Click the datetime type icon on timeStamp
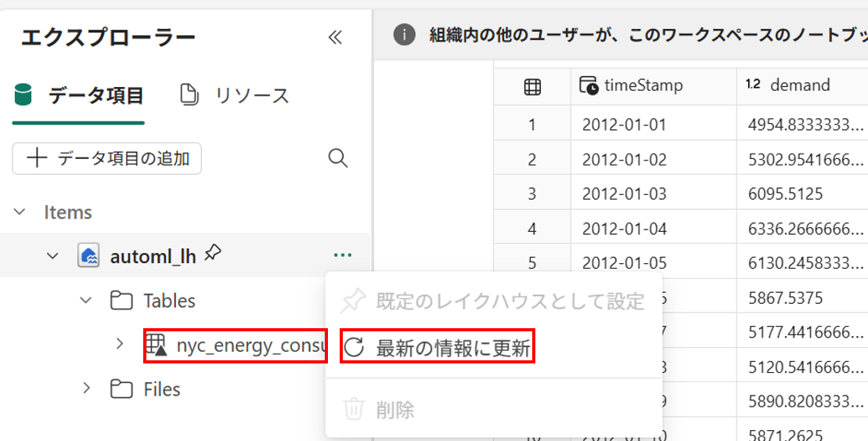The width and height of the screenshot is (868, 441). pyautogui.click(x=589, y=85)
